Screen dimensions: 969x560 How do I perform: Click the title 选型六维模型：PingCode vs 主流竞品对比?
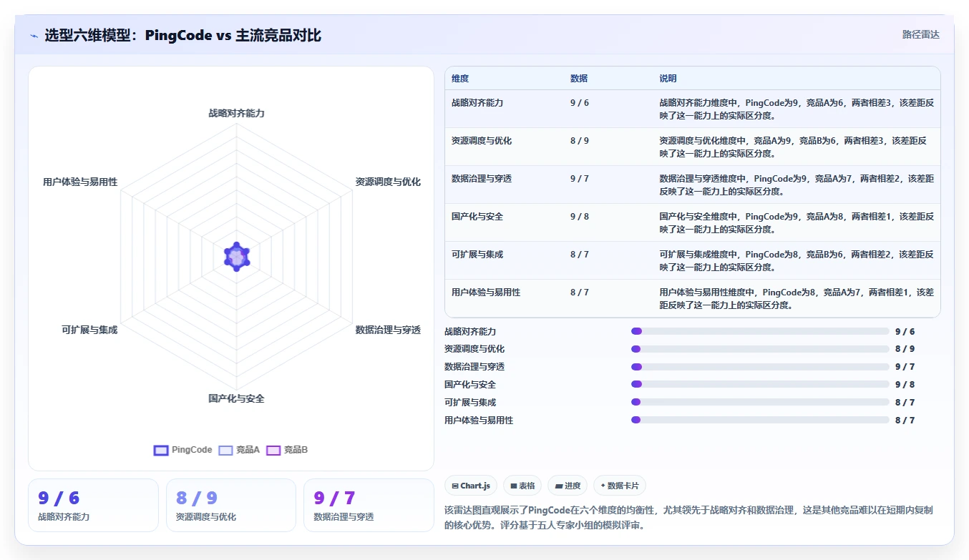tap(183, 35)
